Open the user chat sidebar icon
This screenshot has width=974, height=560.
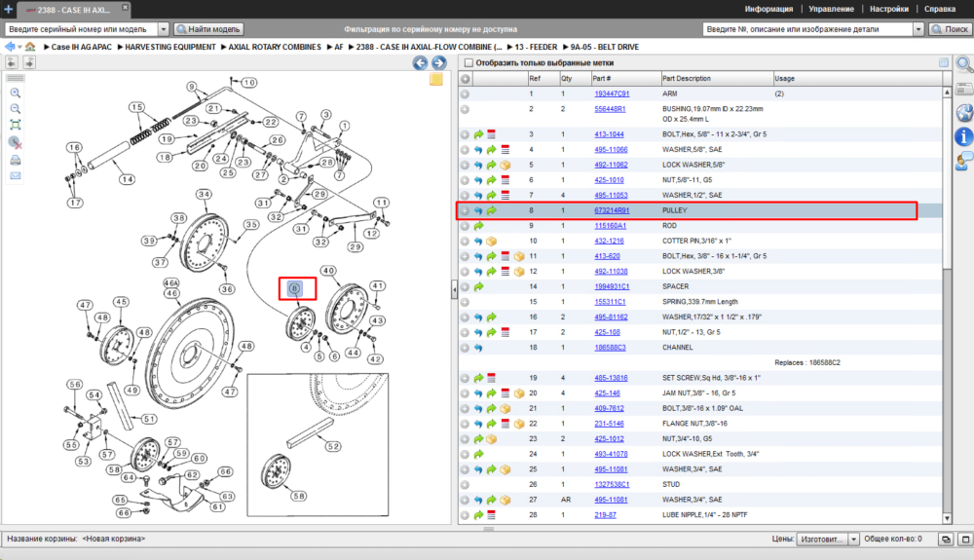click(x=964, y=162)
